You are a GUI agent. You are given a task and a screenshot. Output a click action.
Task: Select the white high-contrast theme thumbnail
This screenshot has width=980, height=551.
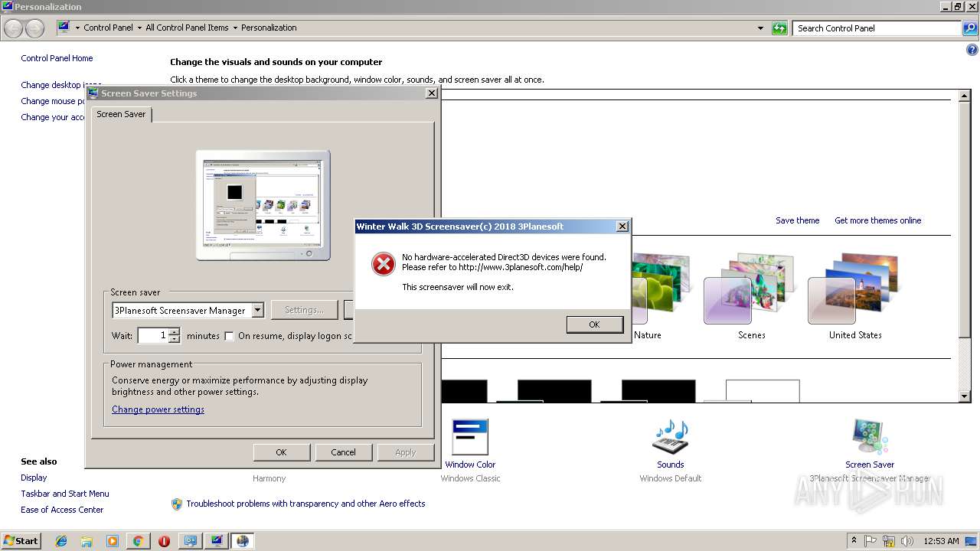[x=763, y=390]
